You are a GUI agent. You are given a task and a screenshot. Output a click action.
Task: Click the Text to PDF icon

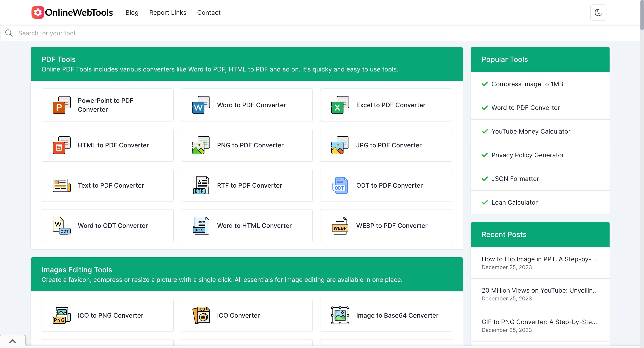pos(61,185)
